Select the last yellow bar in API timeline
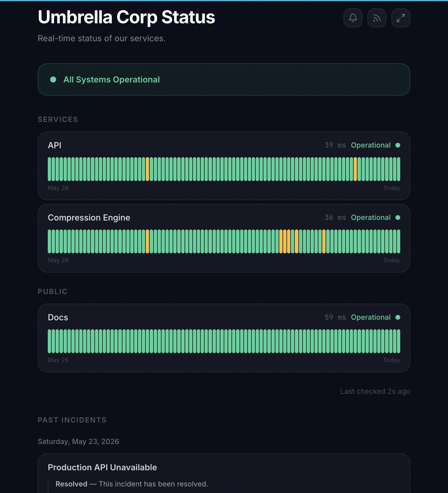 pyautogui.click(x=355, y=169)
